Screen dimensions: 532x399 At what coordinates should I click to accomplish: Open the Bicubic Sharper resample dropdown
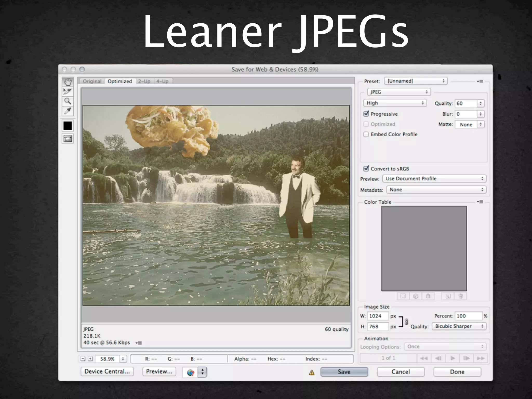(x=459, y=326)
